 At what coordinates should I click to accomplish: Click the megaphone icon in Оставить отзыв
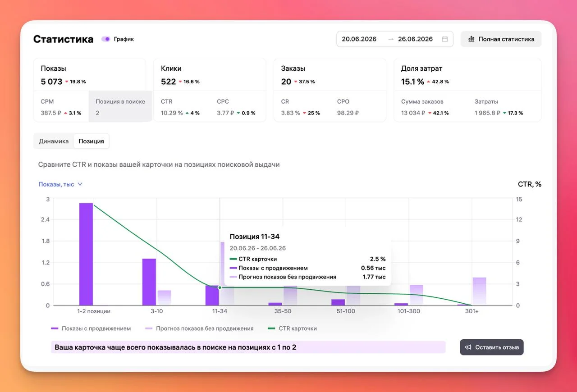point(468,347)
